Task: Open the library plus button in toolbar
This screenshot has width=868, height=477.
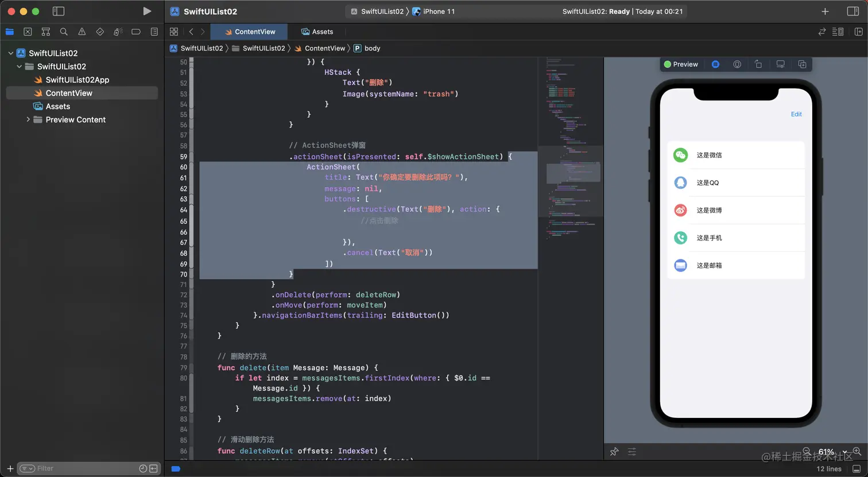Action: (825, 11)
